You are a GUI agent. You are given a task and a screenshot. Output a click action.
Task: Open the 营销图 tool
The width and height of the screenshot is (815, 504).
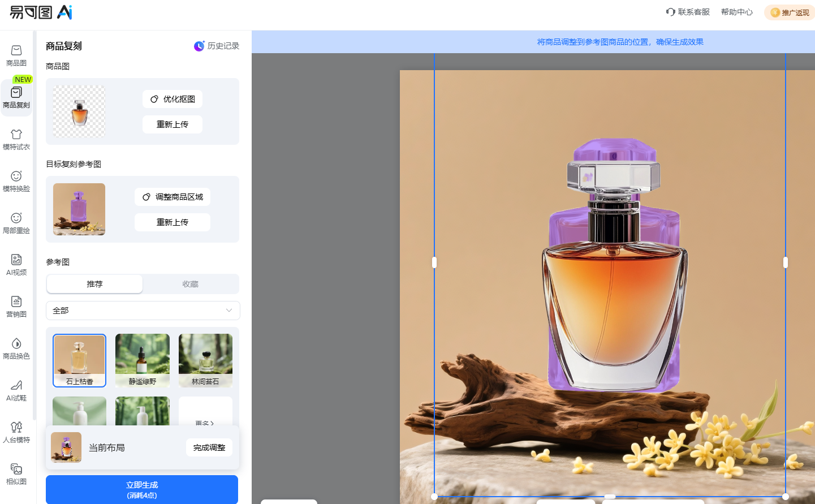[16, 307]
